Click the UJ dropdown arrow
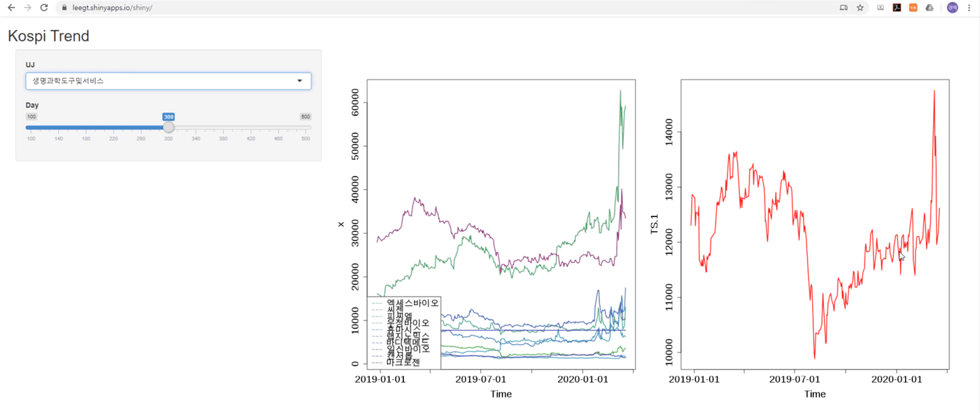 (x=300, y=81)
